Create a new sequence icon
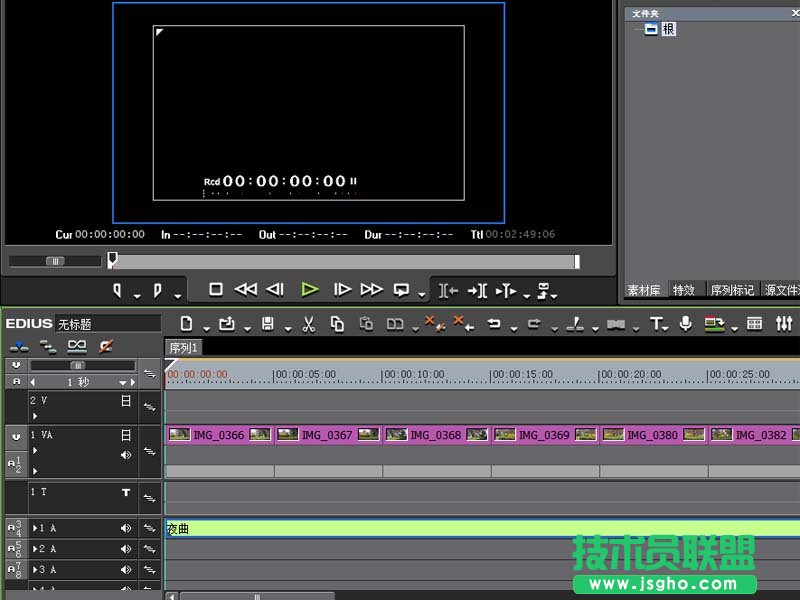Image resolution: width=800 pixels, height=600 pixels. (187, 324)
